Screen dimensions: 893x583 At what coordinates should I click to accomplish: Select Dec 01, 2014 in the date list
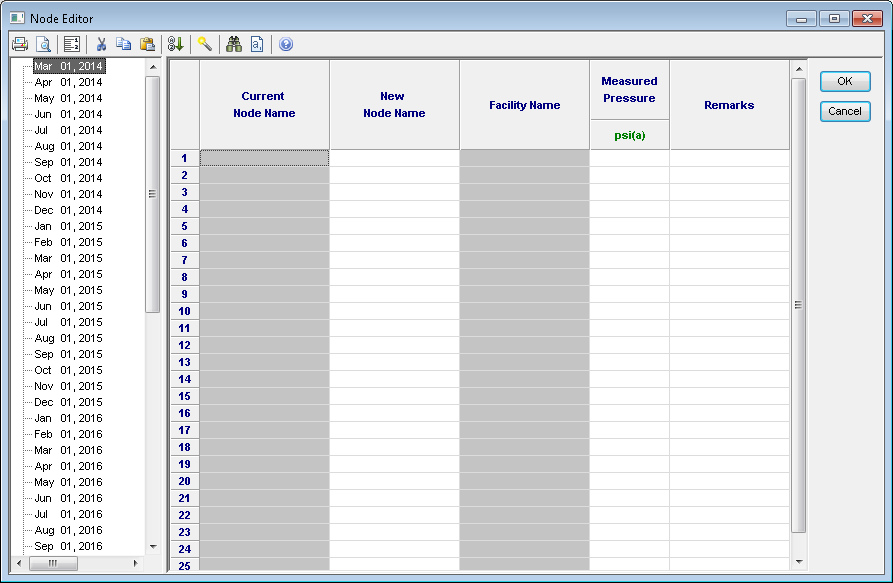pyautogui.click(x=68, y=210)
